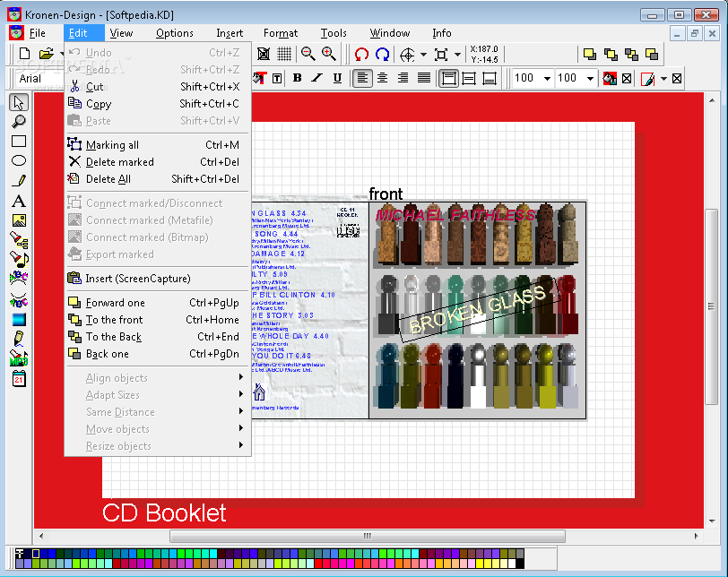The height and width of the screenshot is (577, 728).
Task: Select To the front menu entry
Action: (x=158, y=320)
